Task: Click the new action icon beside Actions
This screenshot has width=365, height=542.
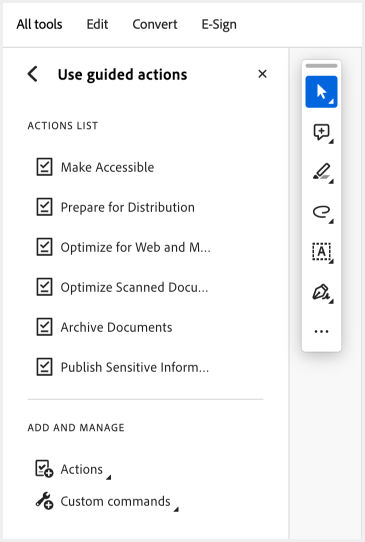Action: [44, 469]
